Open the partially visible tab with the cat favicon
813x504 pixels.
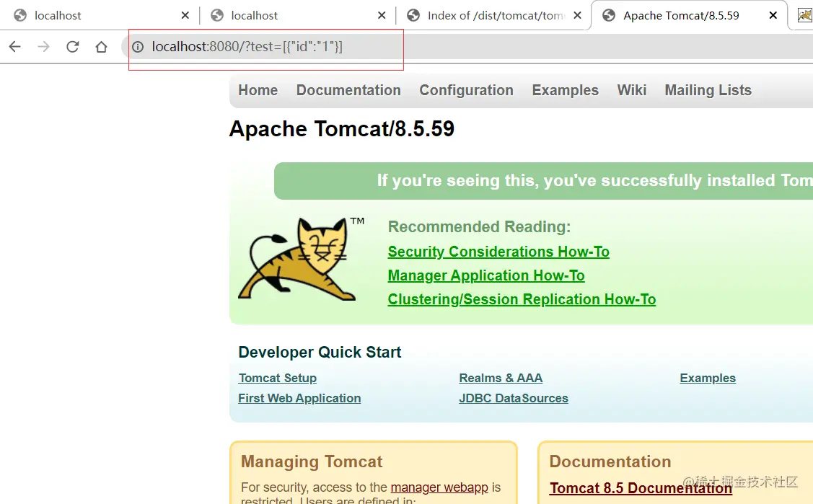(x=804, y=16)
